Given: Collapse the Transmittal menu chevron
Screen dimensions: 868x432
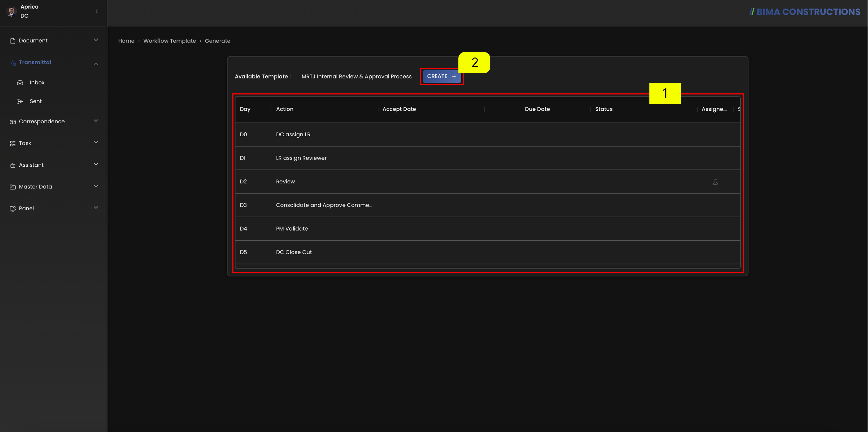Looking at the screenshot, I should 96,64.
